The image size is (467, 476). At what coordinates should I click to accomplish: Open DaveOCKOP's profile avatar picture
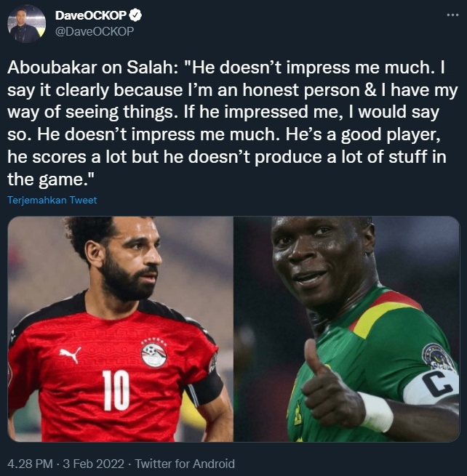pos(26,24)
